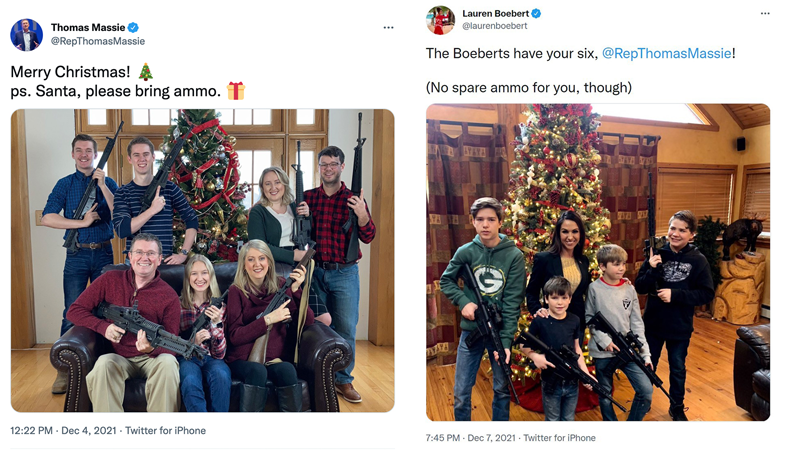Click verified badge beside Lauren Boebert
The height and width of the screenshot is (450, 800).
[537, 13]
